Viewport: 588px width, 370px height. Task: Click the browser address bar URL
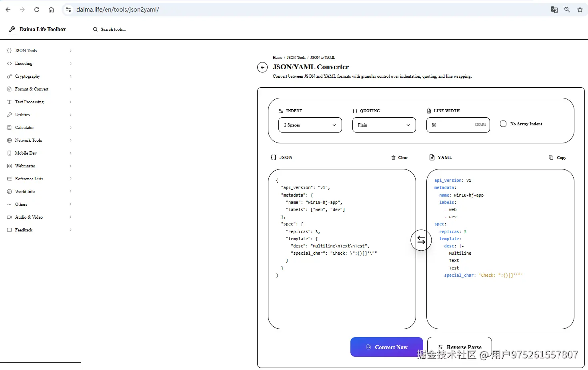(x=118, y=10)
